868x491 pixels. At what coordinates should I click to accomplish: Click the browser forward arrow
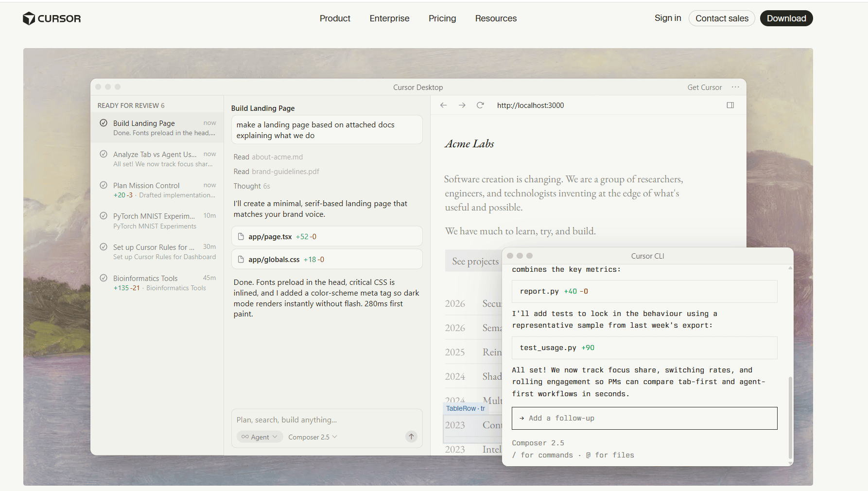[462, 105]
